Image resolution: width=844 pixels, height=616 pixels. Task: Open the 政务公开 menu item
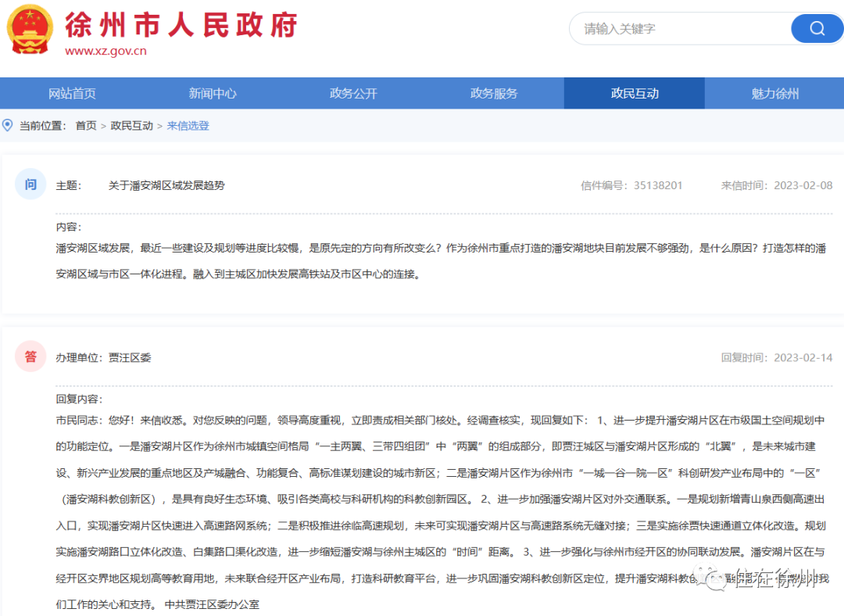pyautogui.click(x=352, y=92)
